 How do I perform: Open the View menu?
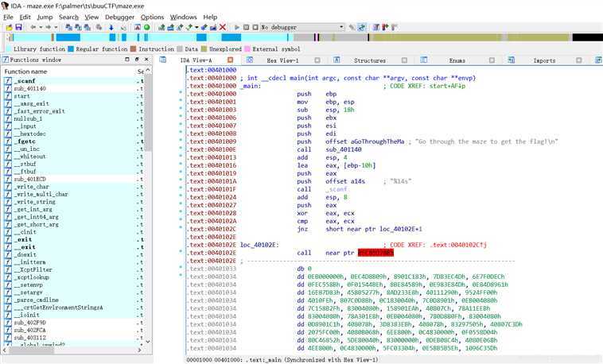91,17
